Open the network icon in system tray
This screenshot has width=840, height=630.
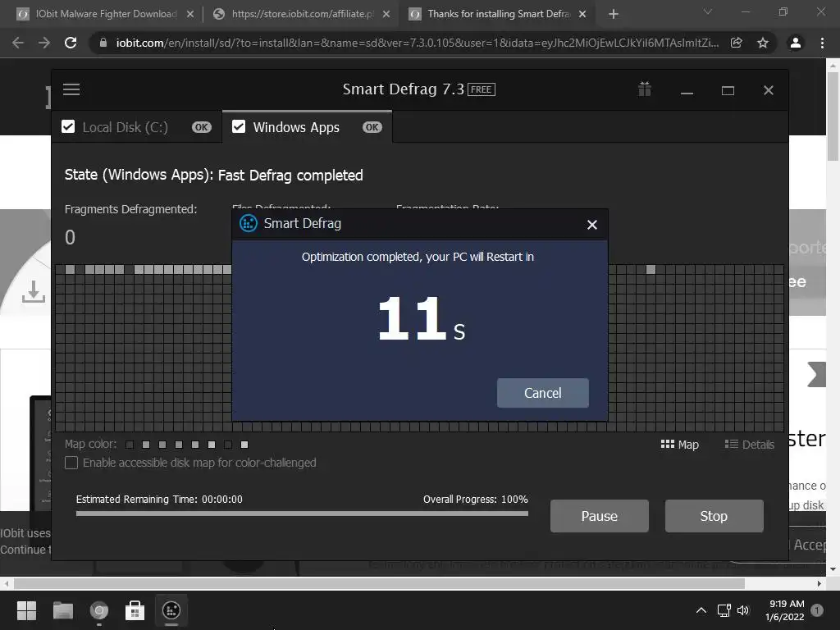(x=724, y=610)
